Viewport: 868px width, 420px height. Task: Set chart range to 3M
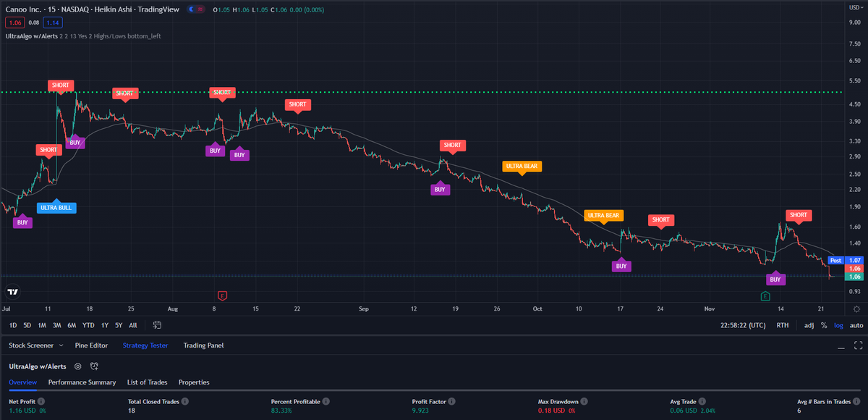tap(56, 325)
